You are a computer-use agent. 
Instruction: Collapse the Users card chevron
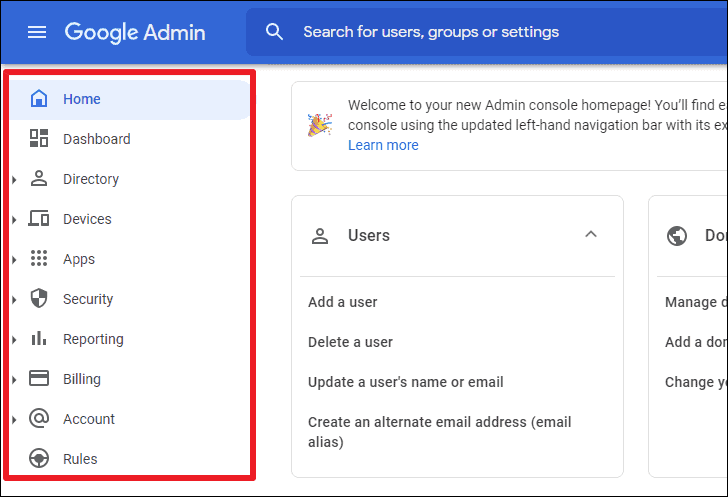click(x=591, y=234)
